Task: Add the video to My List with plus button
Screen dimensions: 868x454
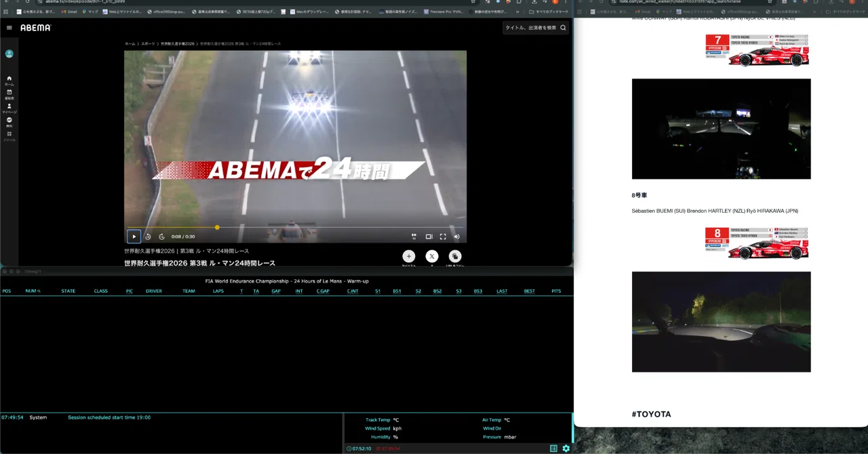Action: tap(408, 256)
